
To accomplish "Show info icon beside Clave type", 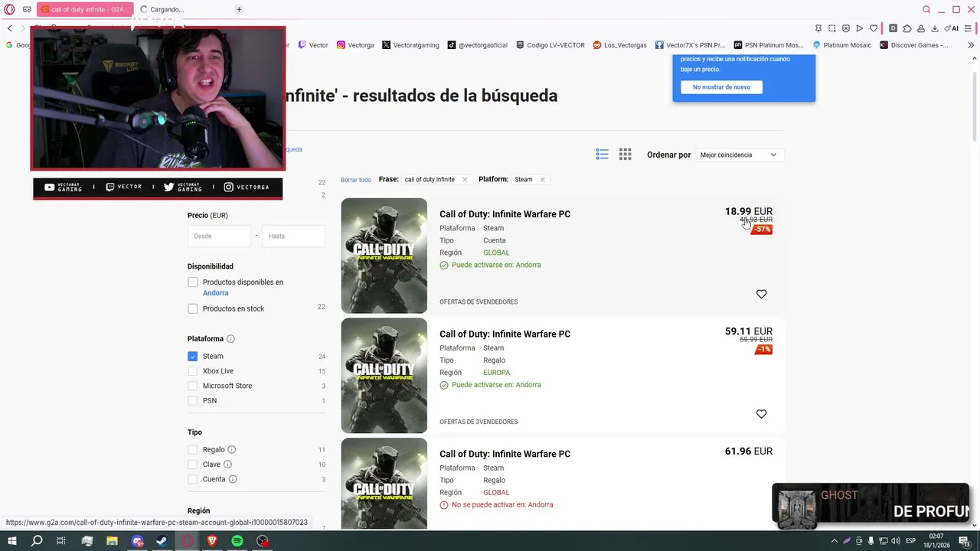I will [x=227, y=465].
